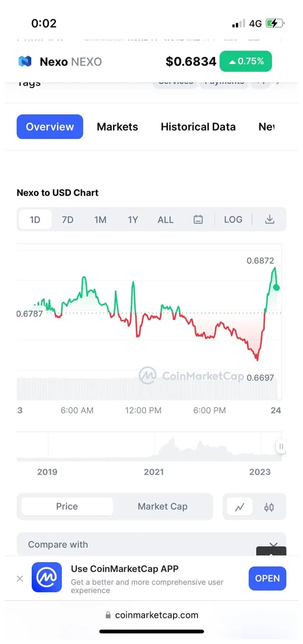
Task: Open the Historical Data tab
Action: coord(198,127)
